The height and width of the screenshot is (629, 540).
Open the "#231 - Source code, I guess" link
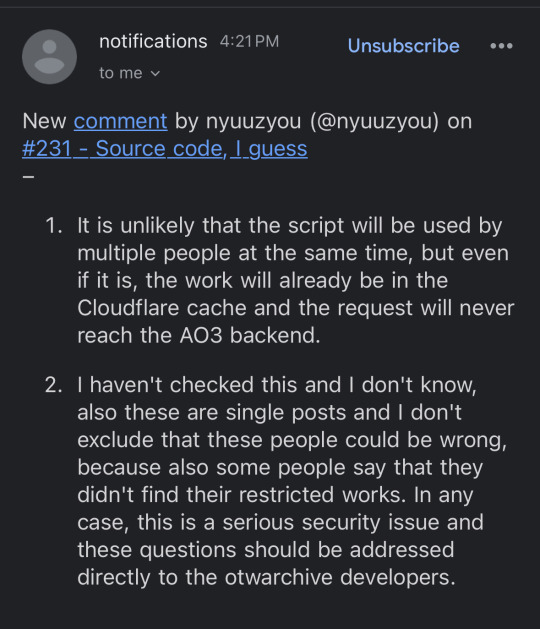tap(165, 149)
